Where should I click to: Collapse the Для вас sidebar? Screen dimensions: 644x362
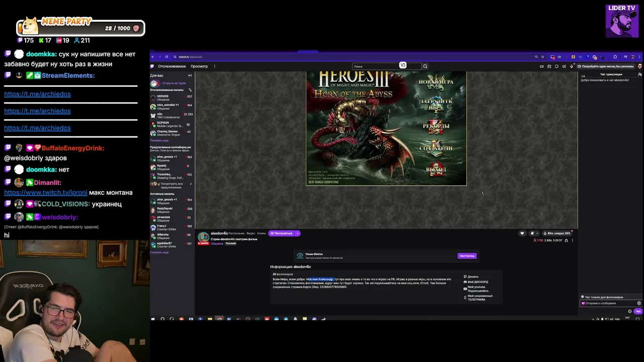click(190, 75)
